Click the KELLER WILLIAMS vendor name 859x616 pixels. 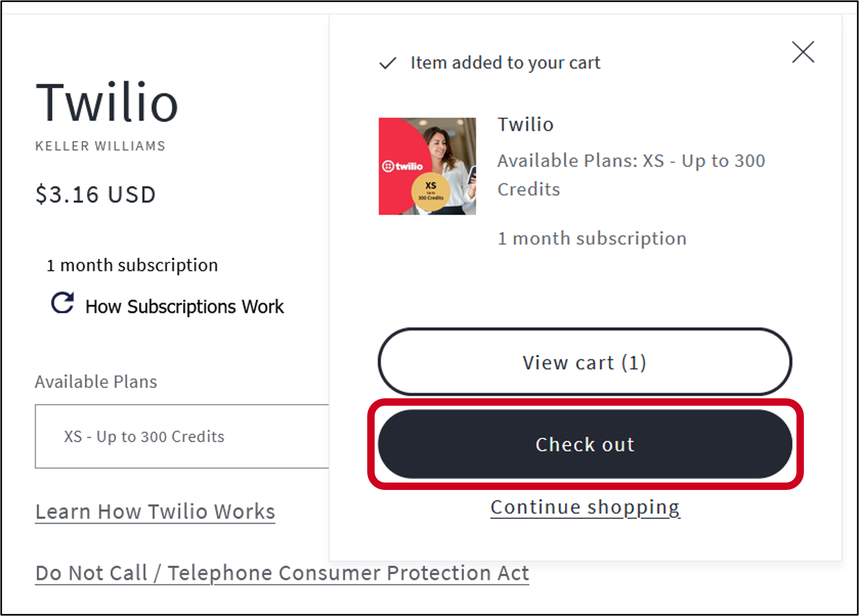pyautogui.click(x=100, y=146)
